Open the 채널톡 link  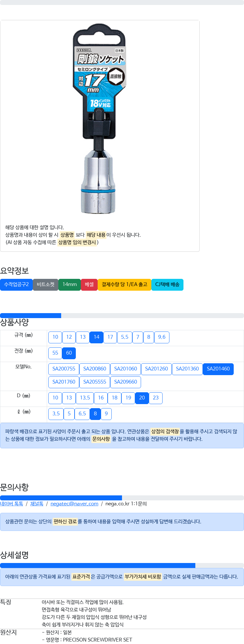click(37, 504)
